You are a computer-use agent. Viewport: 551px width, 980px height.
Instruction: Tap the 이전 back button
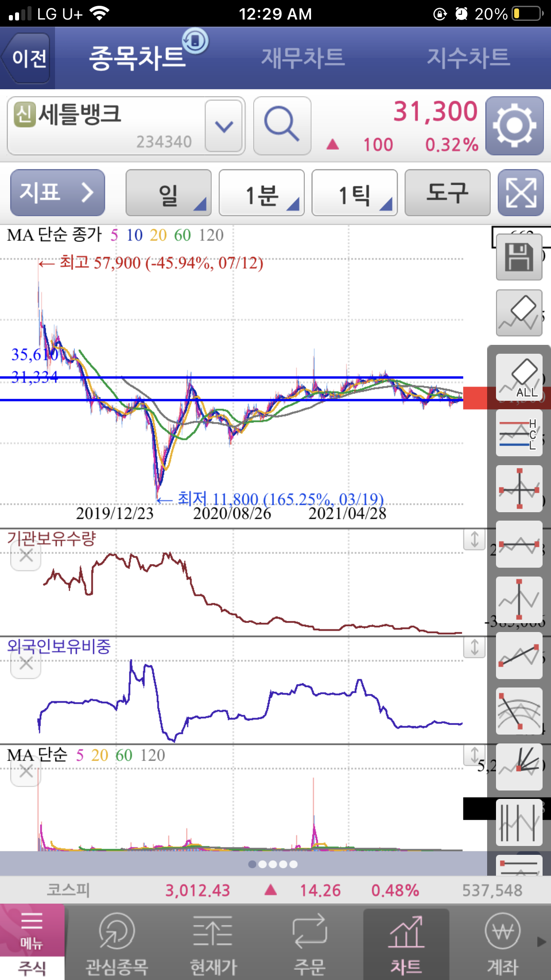click(x=27, y=58)
